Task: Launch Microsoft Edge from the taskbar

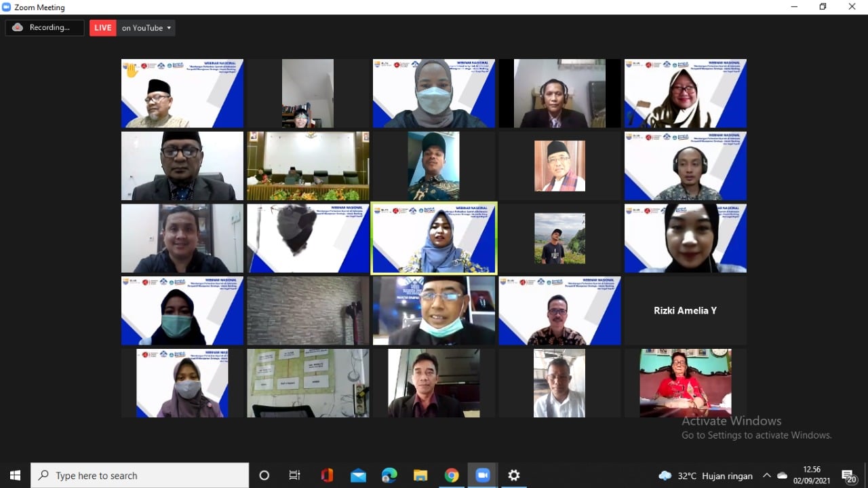Action: click(389, 475)
